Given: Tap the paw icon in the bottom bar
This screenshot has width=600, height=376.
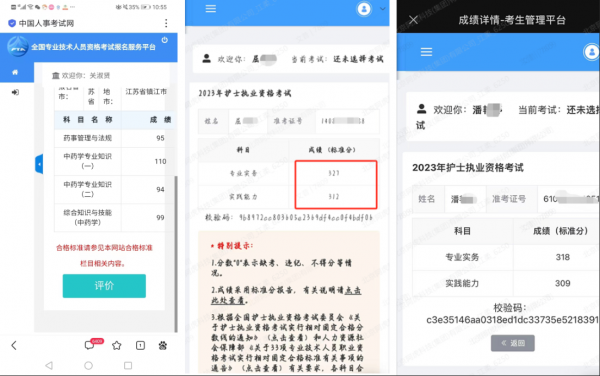Looking at the screenshot, I should tap(163, 346).
